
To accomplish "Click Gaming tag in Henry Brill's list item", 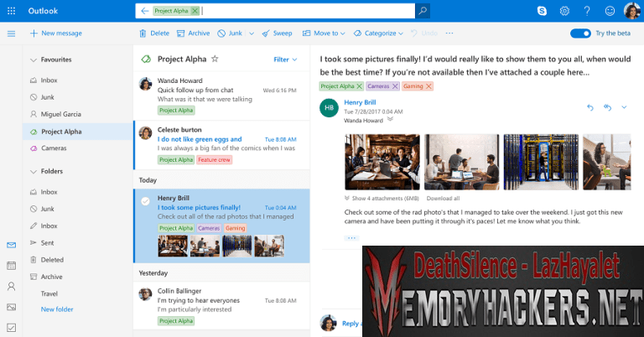I will point(236,228).
